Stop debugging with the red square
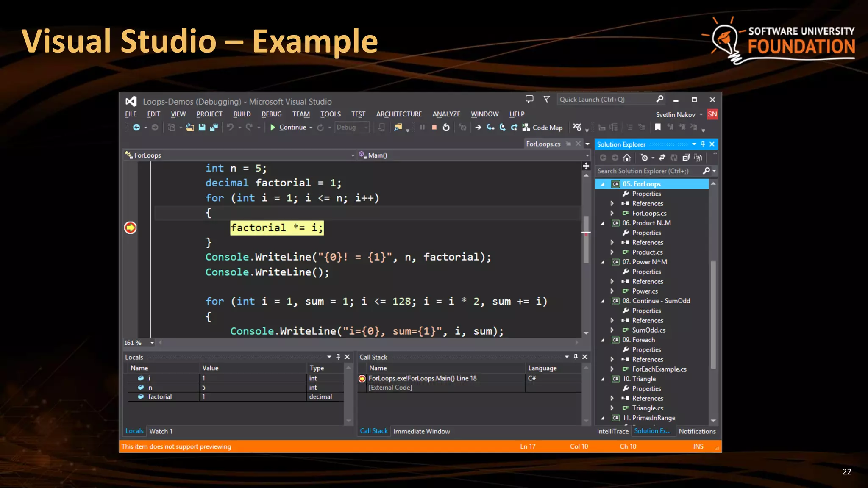 click(434, 128)
